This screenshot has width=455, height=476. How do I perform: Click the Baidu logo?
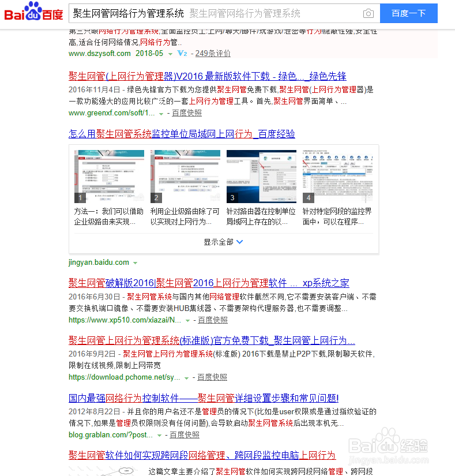coord(33,12)
